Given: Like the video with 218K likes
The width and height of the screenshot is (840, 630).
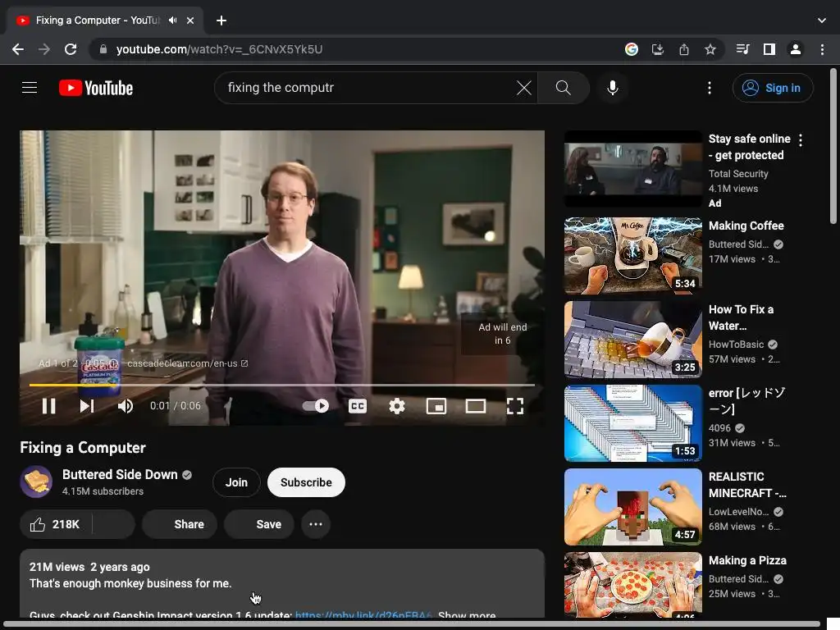Looking at the screenshot, I should pos(56,524).
